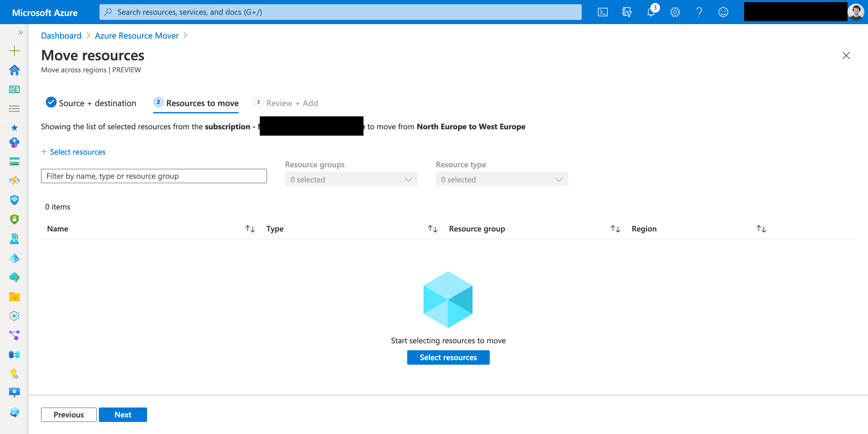Open Dashboard from the breadcrumb
The width and height of the screenshot is (868, 434).
pyautogui.click(x=61, y=35)
